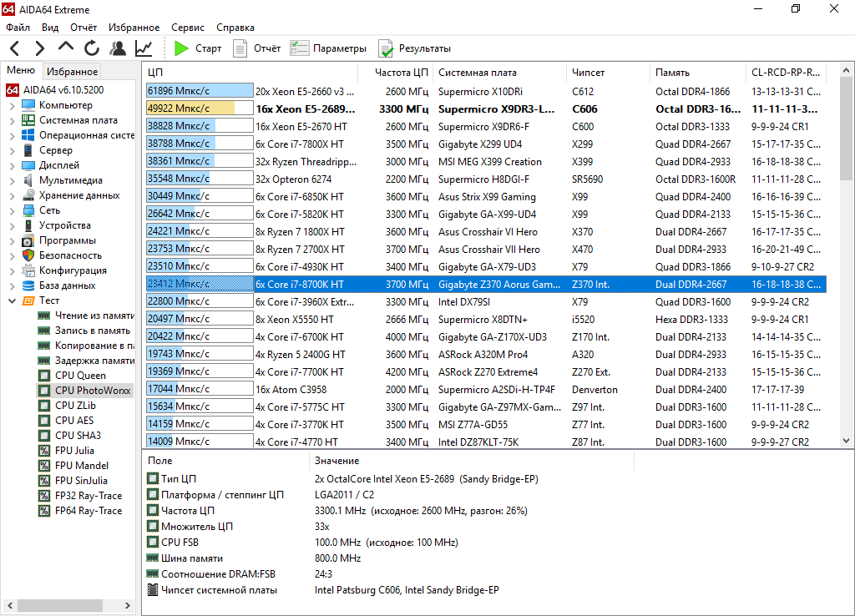Expand the Сервер tree node
Image resolution: width=855 pixels, height=616 pixels.
tap(12, 150)
